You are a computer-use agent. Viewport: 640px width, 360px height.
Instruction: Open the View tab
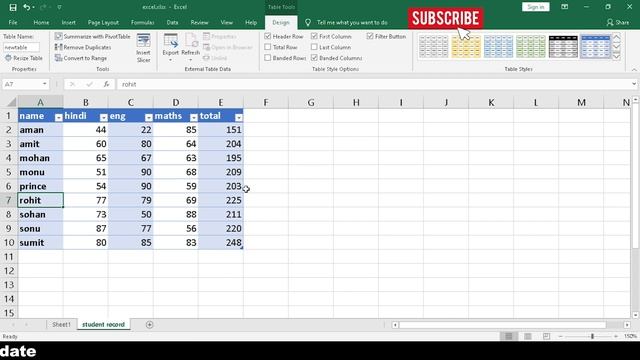[227, 22]
